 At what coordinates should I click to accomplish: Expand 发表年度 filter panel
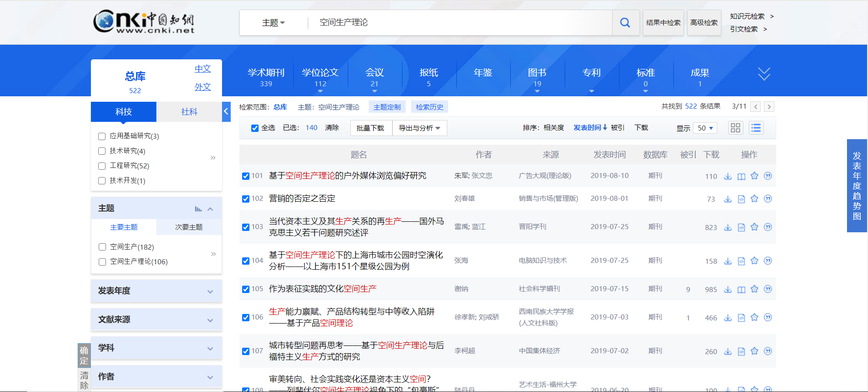156,291
